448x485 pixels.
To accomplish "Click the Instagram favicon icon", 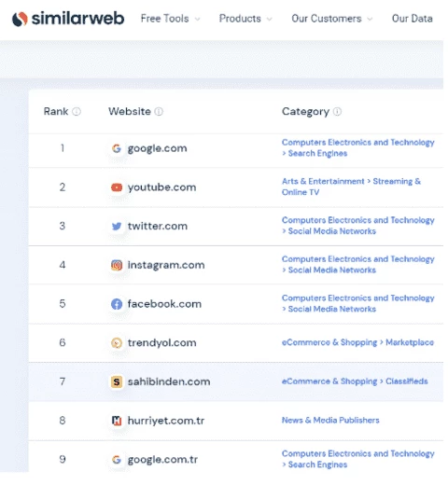I will point(117,265).
